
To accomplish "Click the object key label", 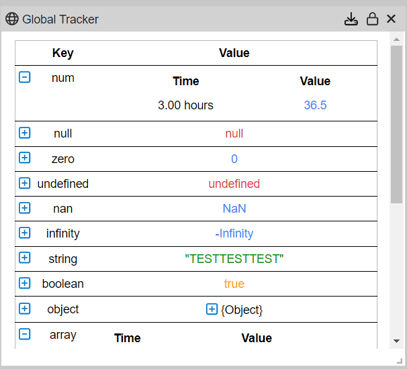I will (x=63, y=309).
